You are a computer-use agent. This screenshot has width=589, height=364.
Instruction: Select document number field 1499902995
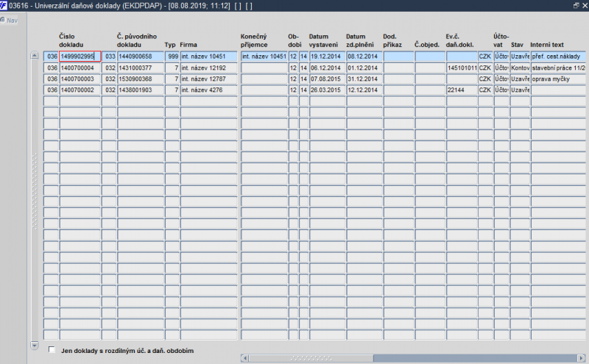[80, 57]
